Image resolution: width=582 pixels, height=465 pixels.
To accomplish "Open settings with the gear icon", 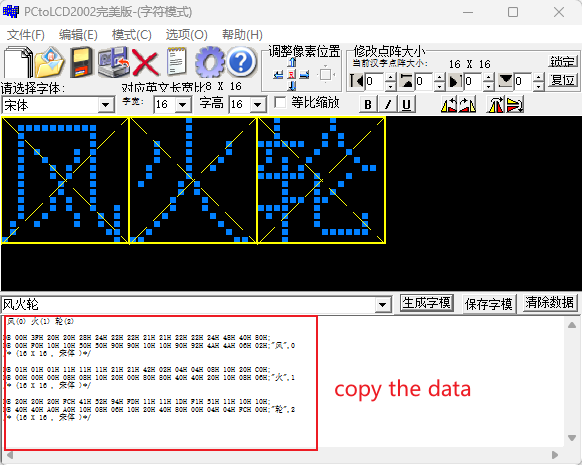I will click(x=209, y=62).
